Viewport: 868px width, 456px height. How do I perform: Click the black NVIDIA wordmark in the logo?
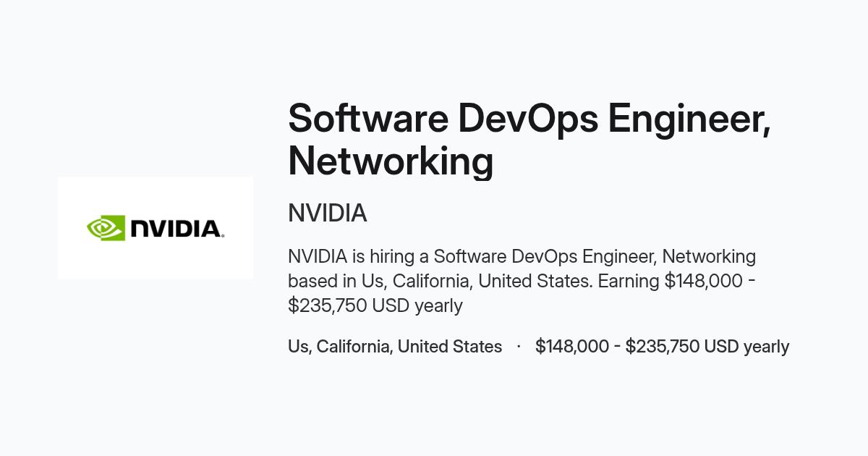coord(177,229)
